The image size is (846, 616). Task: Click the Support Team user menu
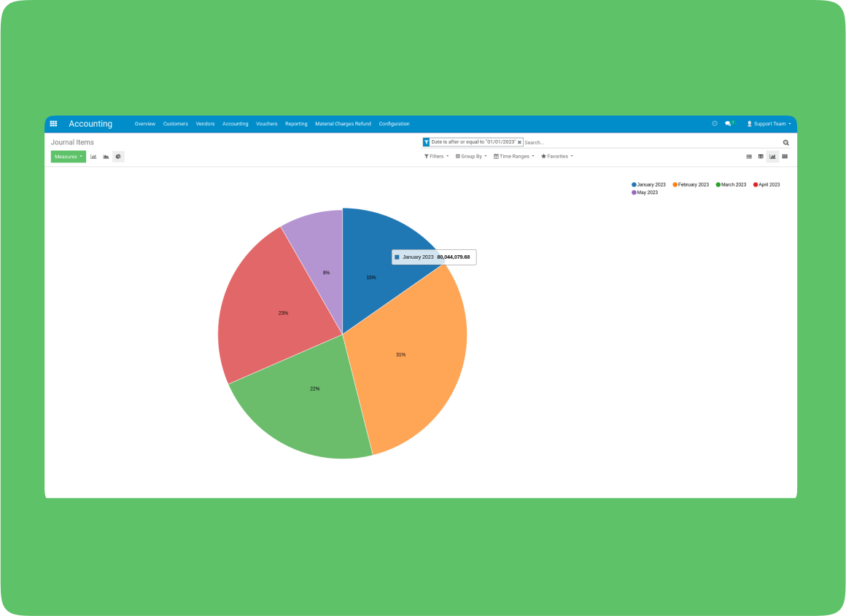769,124
